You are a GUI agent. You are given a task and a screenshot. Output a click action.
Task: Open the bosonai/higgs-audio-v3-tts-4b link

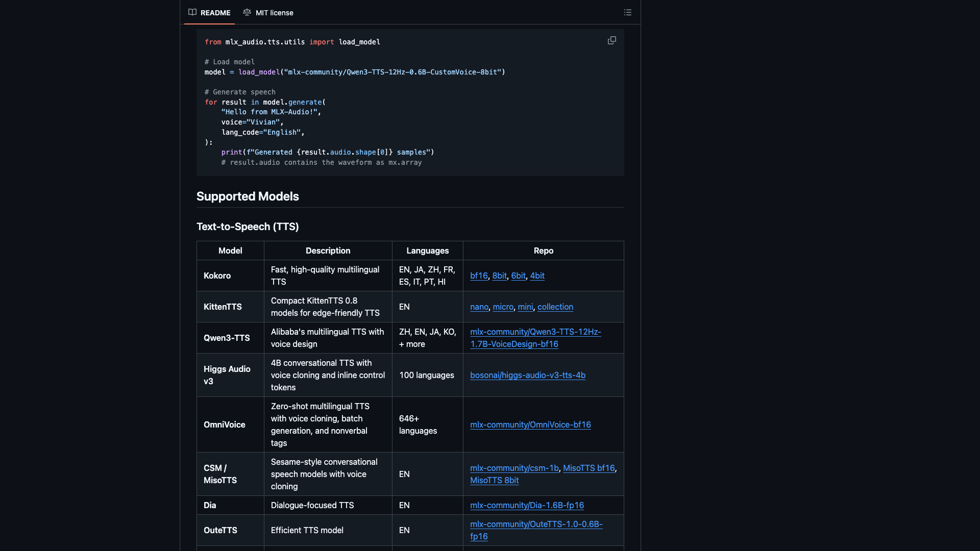528,375
